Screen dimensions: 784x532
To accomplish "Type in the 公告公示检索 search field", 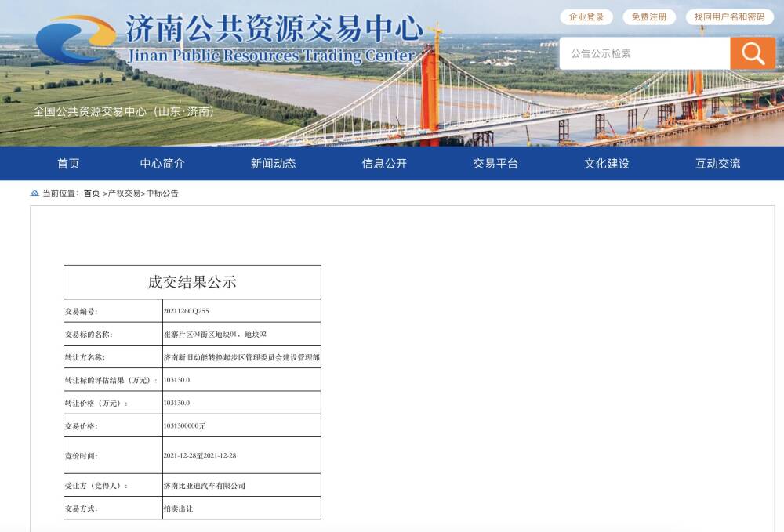I will pos(644,53).
